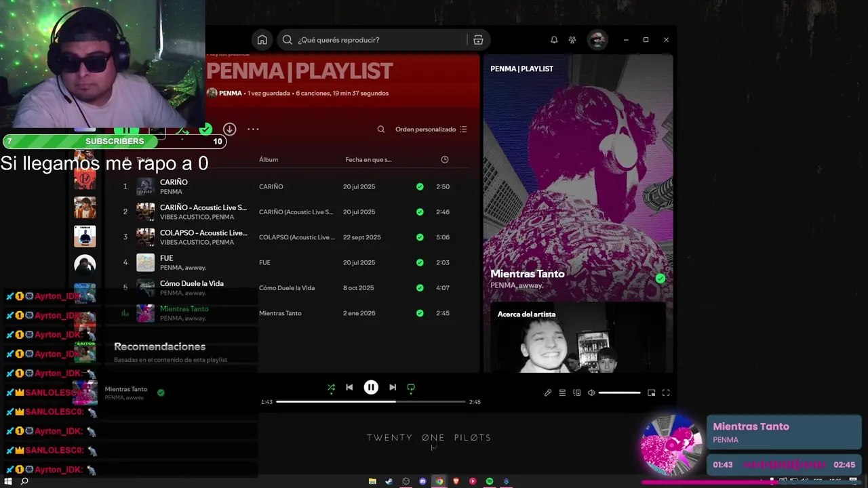Click the 2 ene 2026 date cell
The image size is (868, 488).
359,313
